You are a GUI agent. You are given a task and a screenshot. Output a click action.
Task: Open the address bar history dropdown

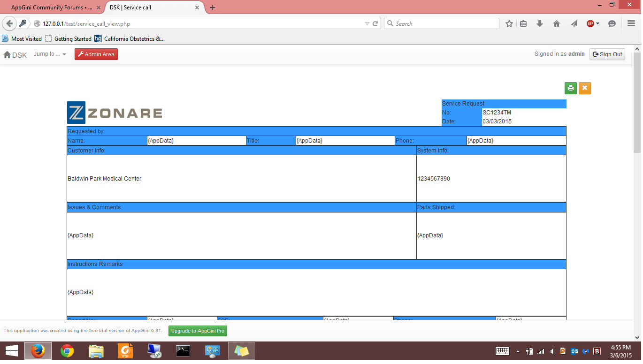(x=367, y=23)
